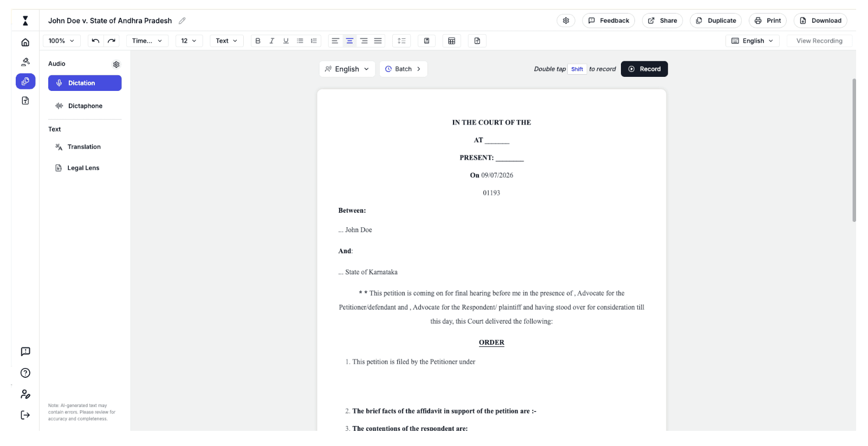Open the user profile edit icon

[25, 394]
